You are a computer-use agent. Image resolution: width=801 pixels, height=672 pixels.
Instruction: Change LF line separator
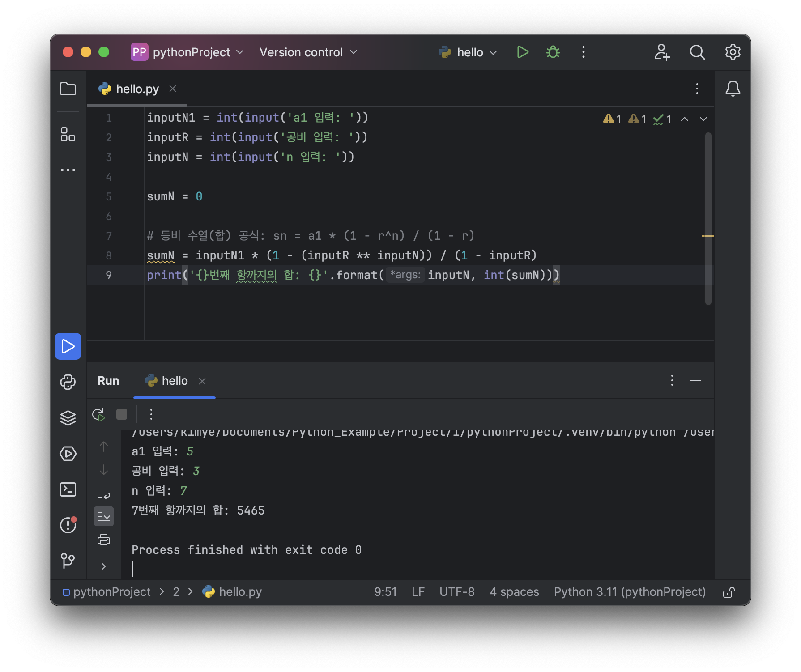[418, 592]
